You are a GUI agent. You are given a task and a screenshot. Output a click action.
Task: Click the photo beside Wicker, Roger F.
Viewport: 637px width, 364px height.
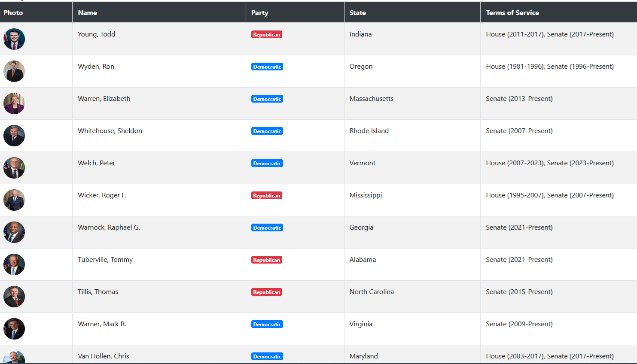(14, 200)
